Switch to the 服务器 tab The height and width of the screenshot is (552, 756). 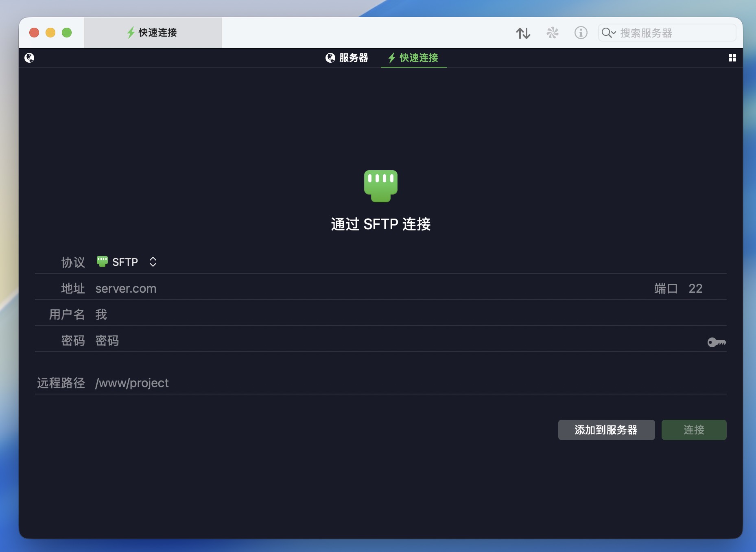click(x=347, y=58)
